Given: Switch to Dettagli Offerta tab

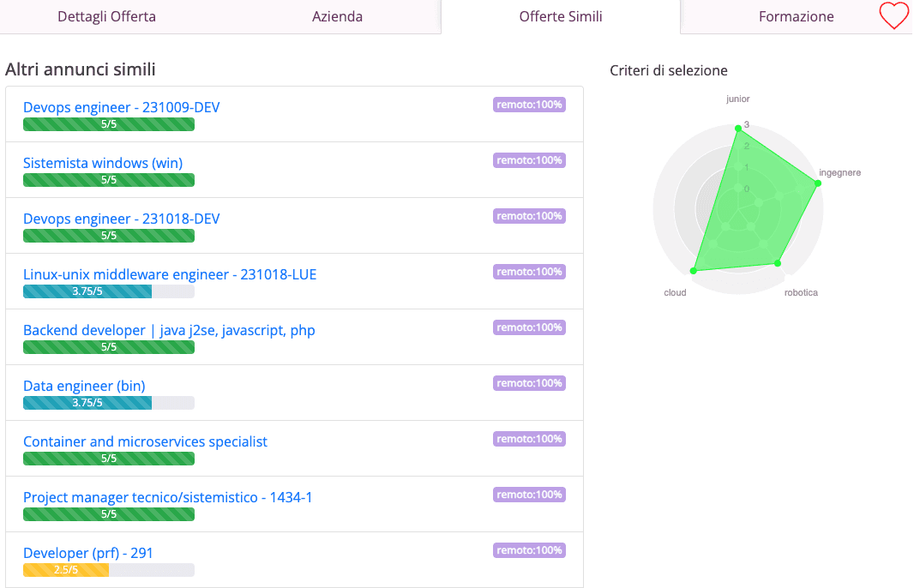Looking at the screenshot, I should click(x=106, y=16).
